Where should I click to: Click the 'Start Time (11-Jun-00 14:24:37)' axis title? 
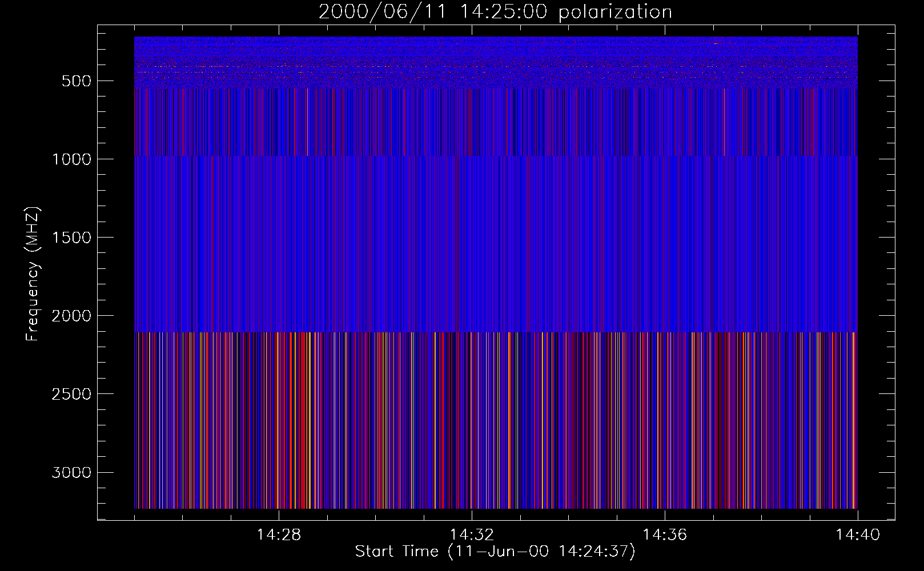click(x=495, y=552)
